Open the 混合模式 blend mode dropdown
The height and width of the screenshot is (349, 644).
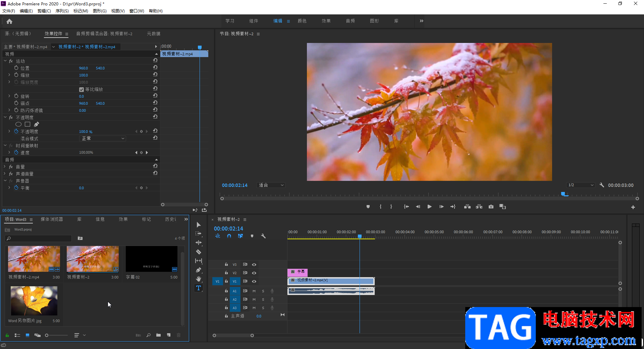[103, 139]
